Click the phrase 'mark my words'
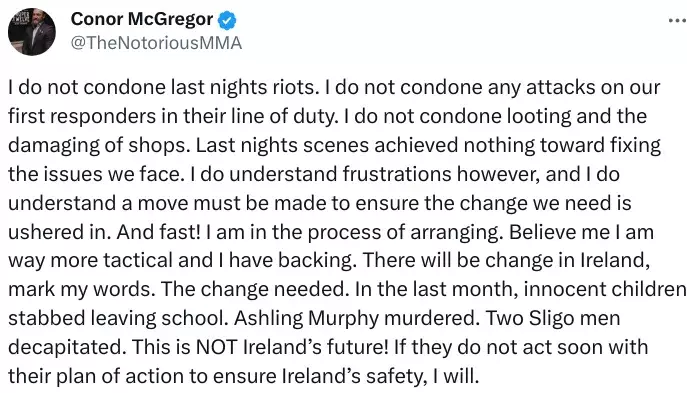The height and width of the screenshot is (393, 687). coord(81,290)
